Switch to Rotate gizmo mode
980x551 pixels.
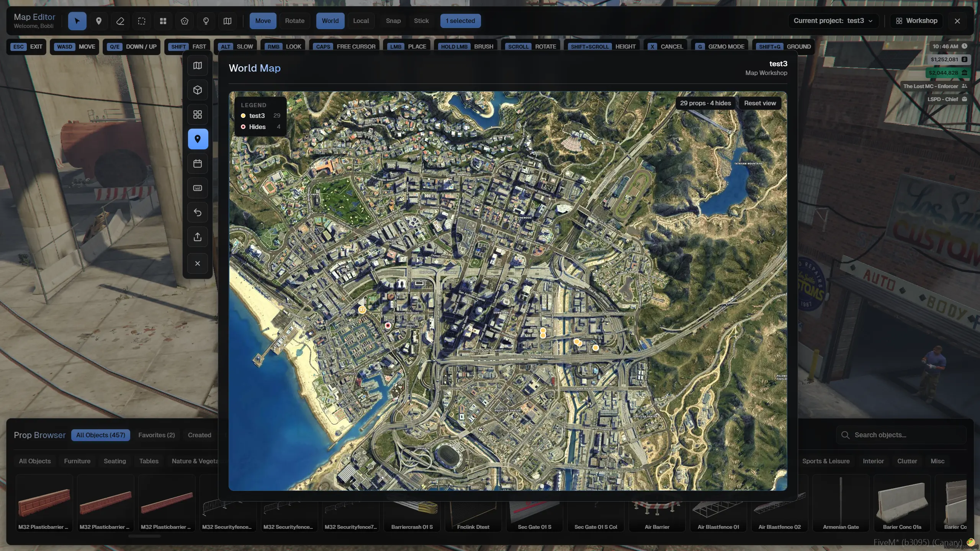click(x=294, y=21)
